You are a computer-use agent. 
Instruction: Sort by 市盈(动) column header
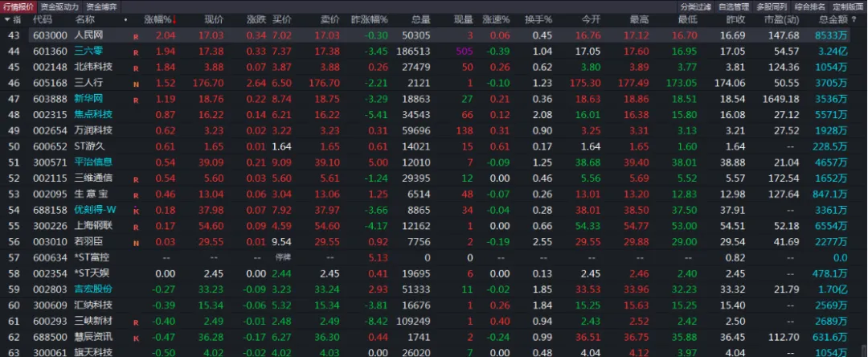[781, 19]
